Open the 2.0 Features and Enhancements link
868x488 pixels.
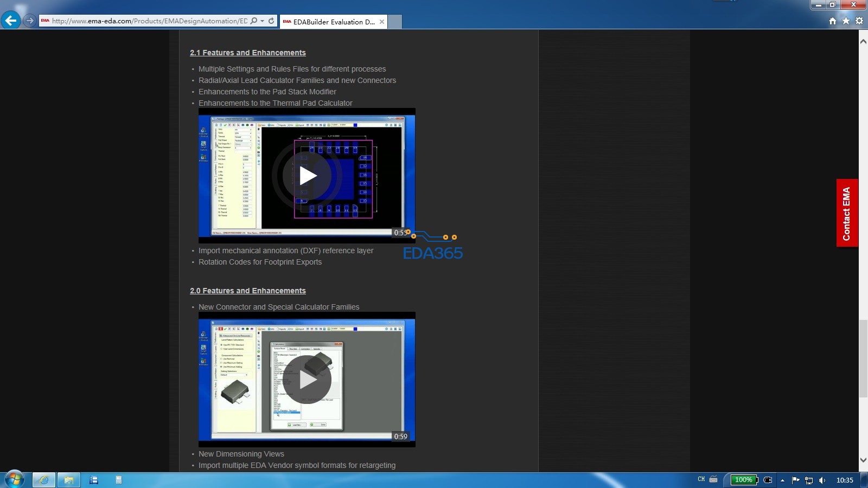248,291
